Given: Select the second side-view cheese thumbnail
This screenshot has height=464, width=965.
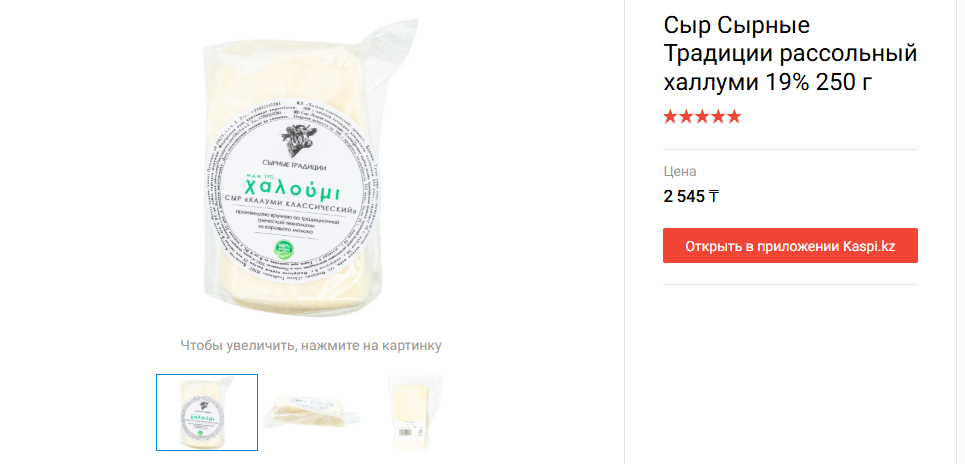Looking at the screenshot, I should [310, 412].
